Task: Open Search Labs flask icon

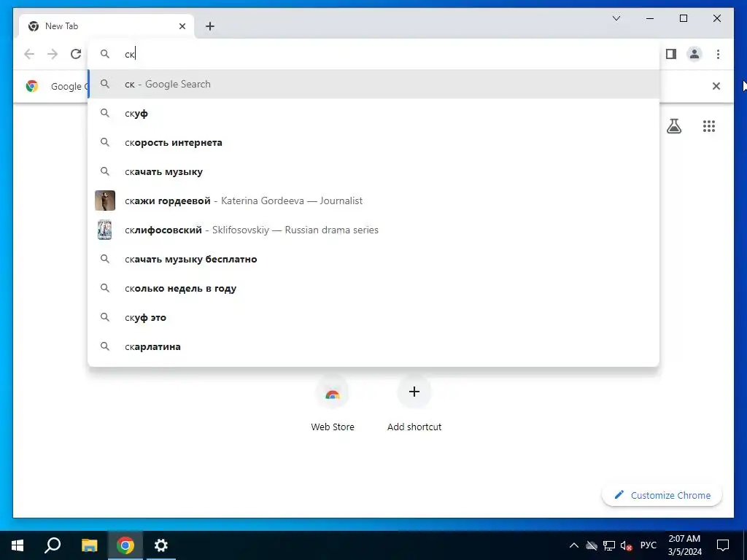Action: point(673,125)
